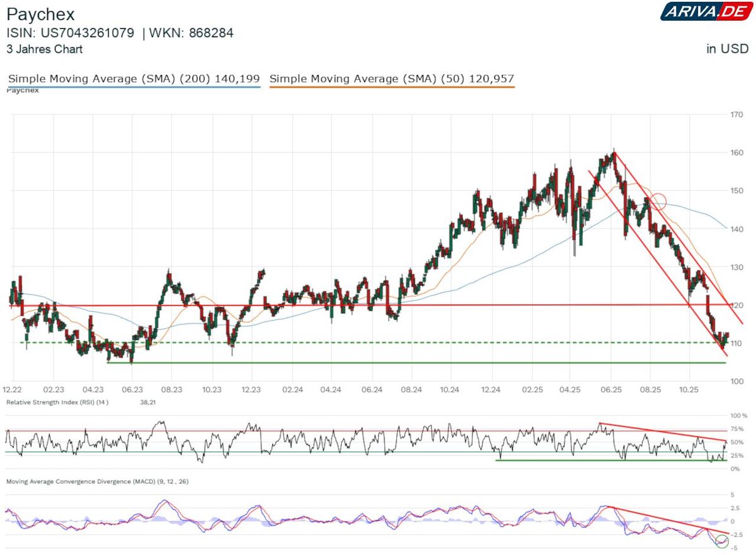Click the RSI 50% axis label

(x=738, y=442)
